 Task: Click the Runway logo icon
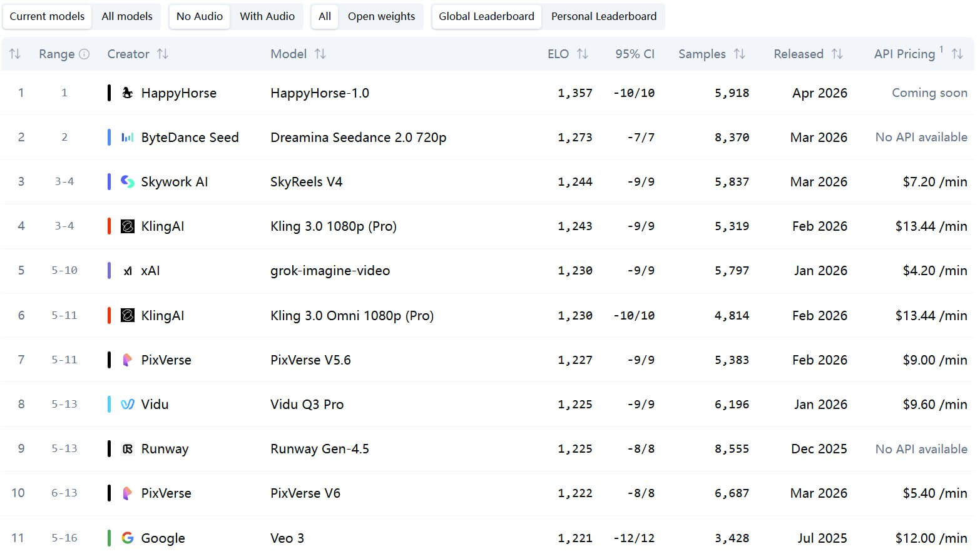point(127,449)
